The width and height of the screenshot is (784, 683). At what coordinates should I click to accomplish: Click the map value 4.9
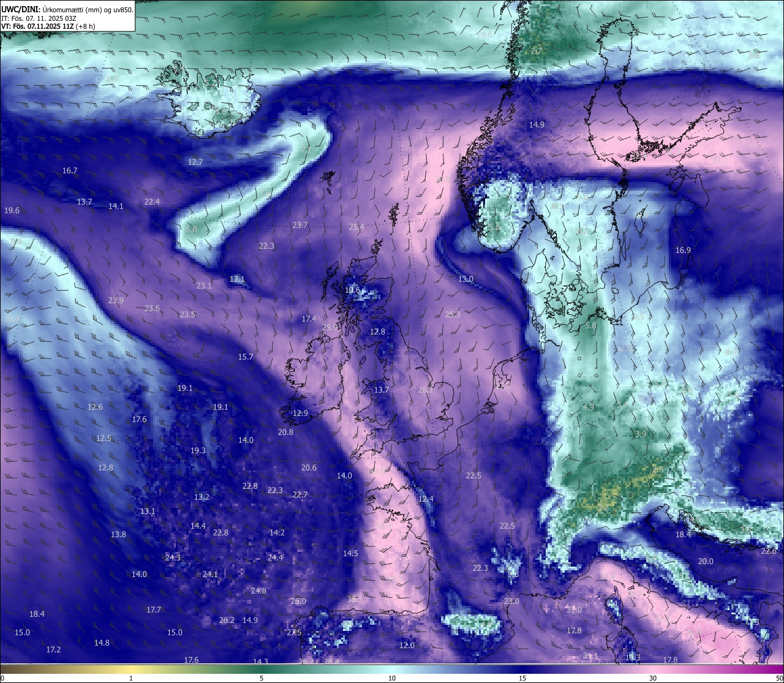pyautogui.click(x=589, y=407)
